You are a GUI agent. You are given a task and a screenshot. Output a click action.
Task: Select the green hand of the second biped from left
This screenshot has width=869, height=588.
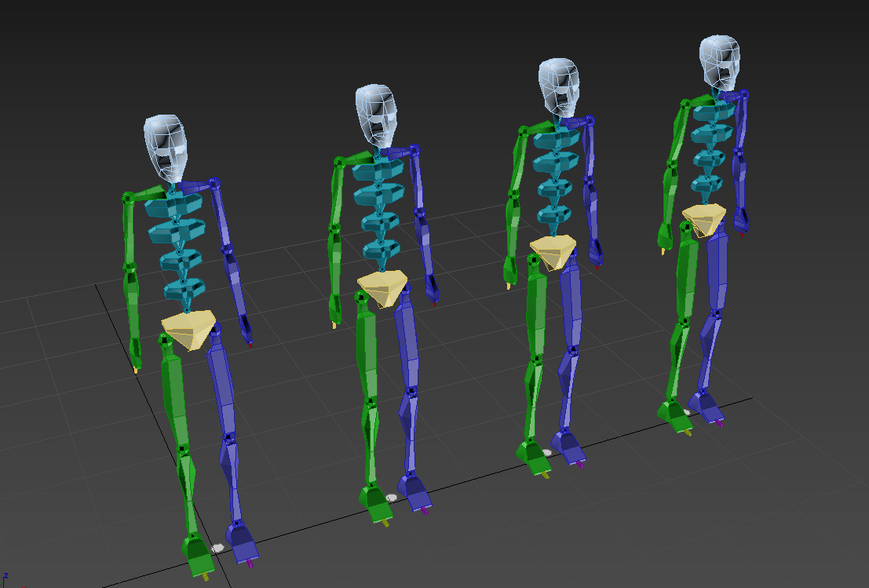pyautogui.click(x=334, y=309)
